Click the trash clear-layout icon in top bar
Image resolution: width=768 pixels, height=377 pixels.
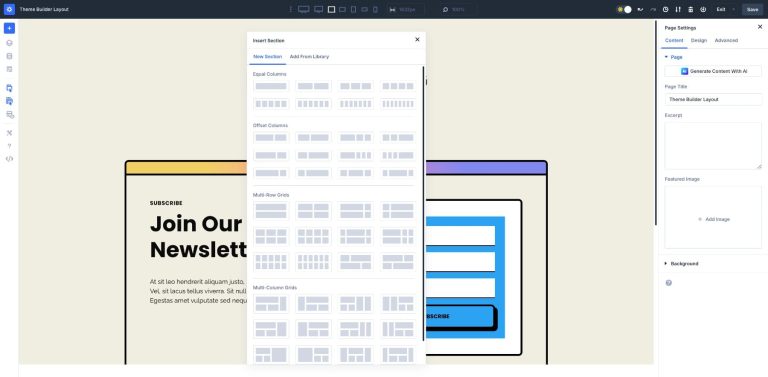tap(691, 9)
